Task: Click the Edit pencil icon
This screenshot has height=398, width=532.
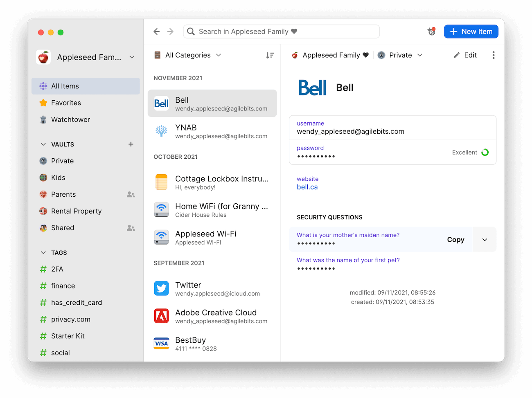Action: pyautogui.click(x=458, y=55)
